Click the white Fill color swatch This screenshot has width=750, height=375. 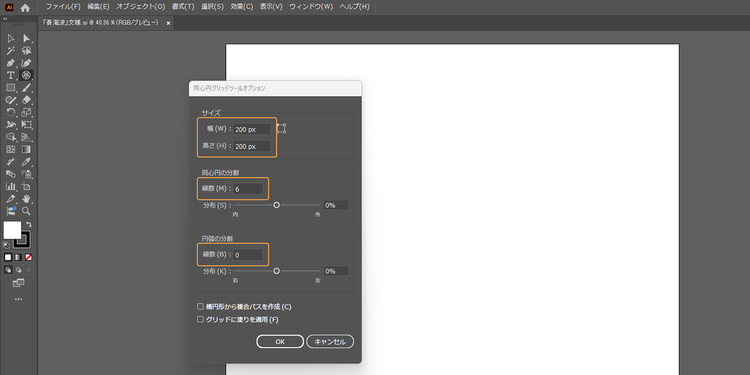click(12, 230)
